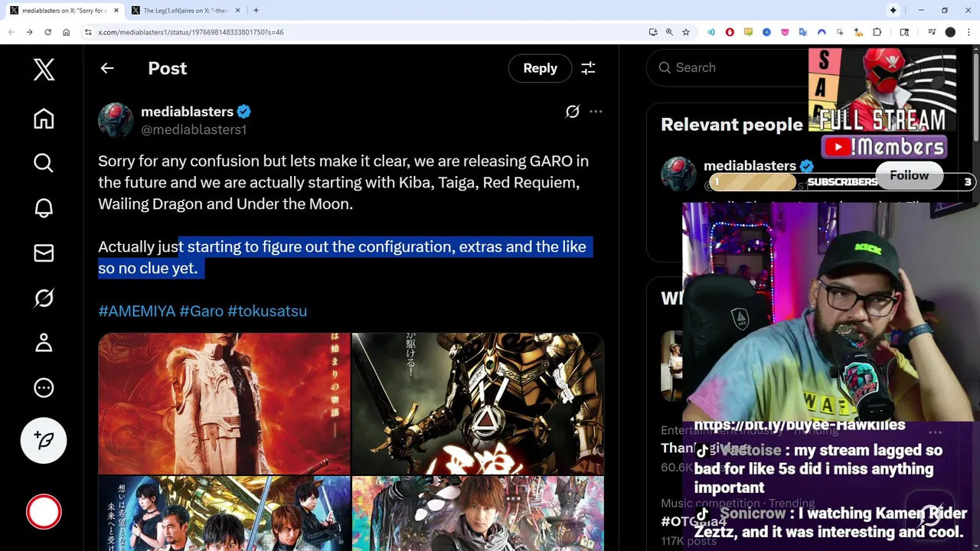This screenshot has width=980, height=551.
Task: Open the bottom-right poster image
Action: coord(478,514)
